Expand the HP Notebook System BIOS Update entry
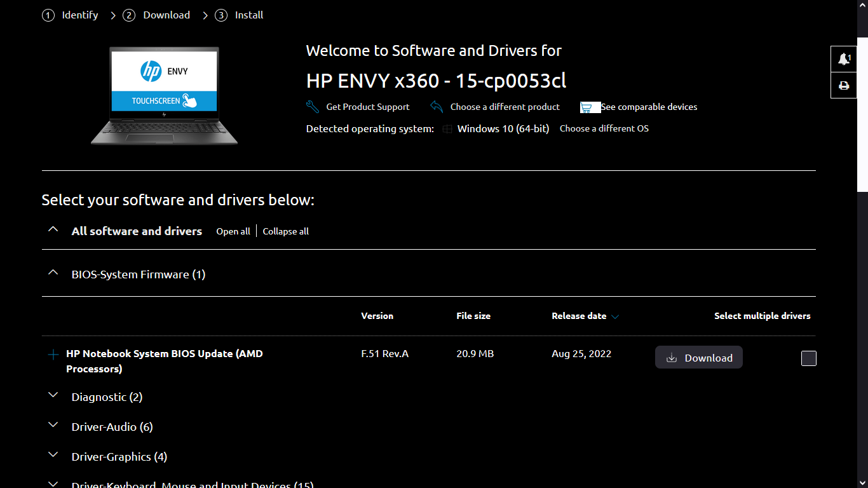The height and width of the screenshot is (488, 868). 53,355
